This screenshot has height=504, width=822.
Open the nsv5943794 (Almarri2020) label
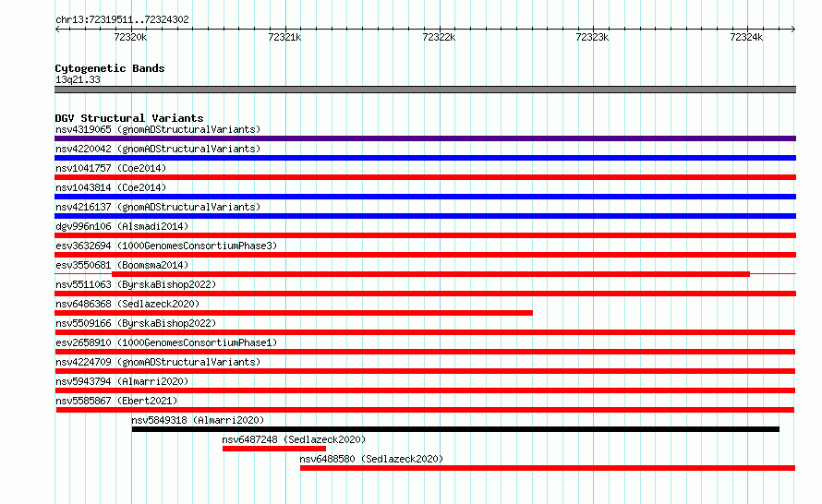point(122,381)
